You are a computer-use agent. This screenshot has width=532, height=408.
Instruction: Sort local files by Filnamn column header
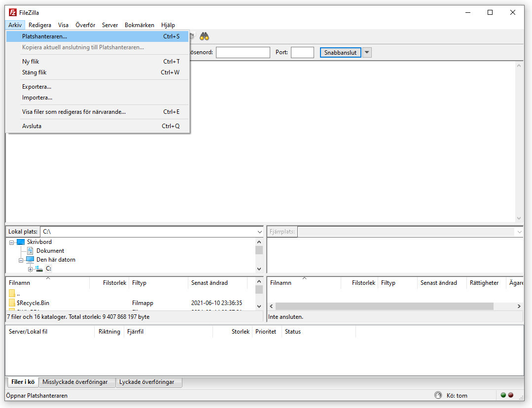coord(20,283)
